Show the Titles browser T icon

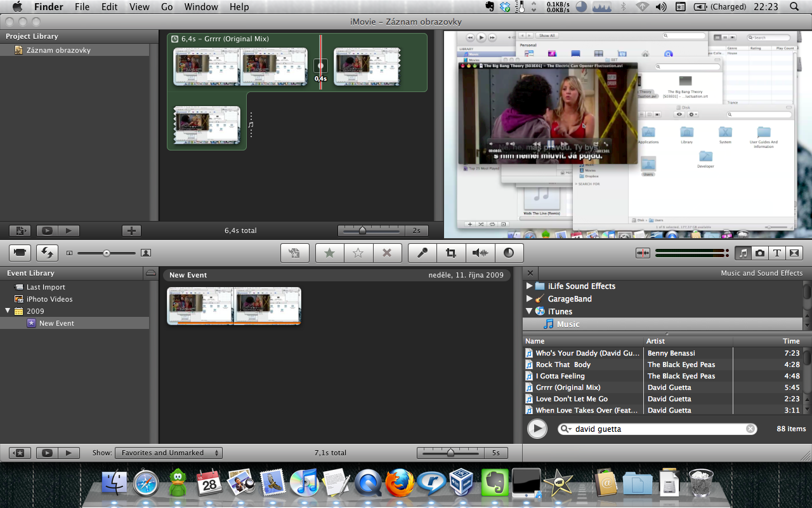[776, 253]
